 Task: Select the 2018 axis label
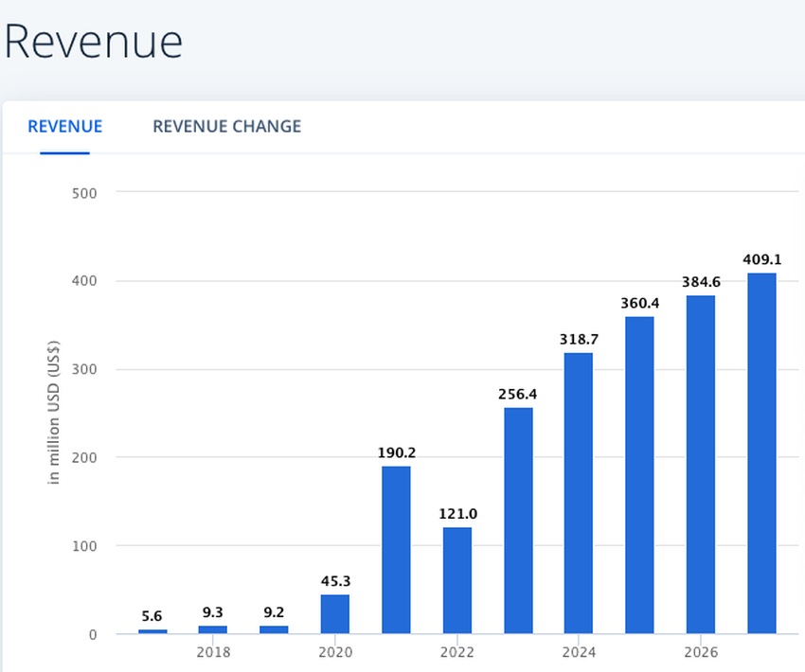pos(213,652)
